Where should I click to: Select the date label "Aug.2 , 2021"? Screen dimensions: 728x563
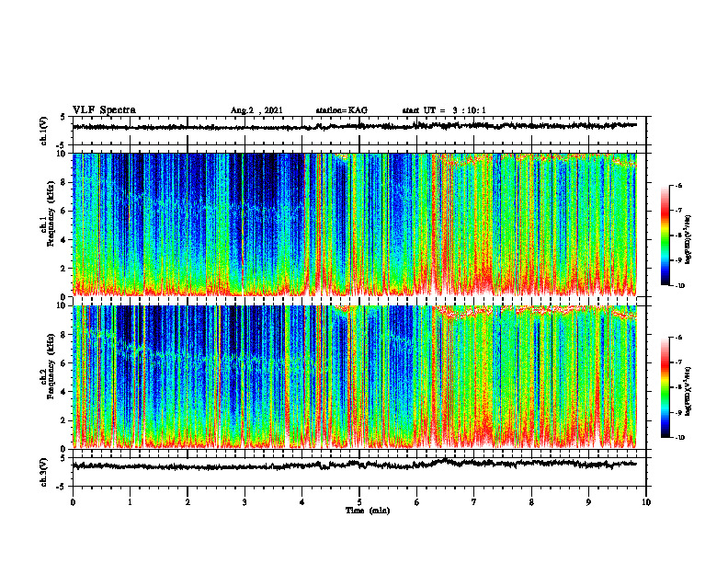tap(256, 110)
